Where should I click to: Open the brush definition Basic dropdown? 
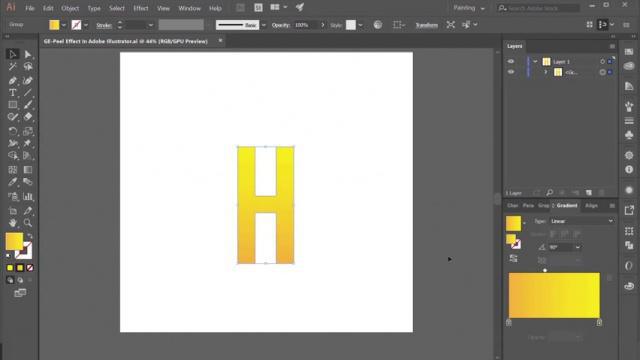pyautogui.click(x=264, y=25)
